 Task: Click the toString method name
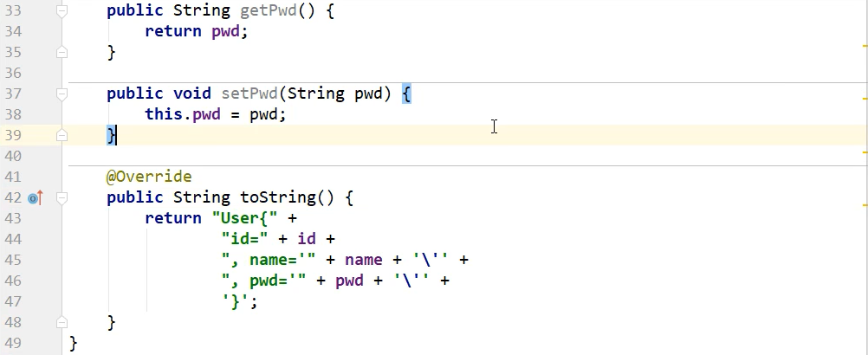[x=278, y=197]
